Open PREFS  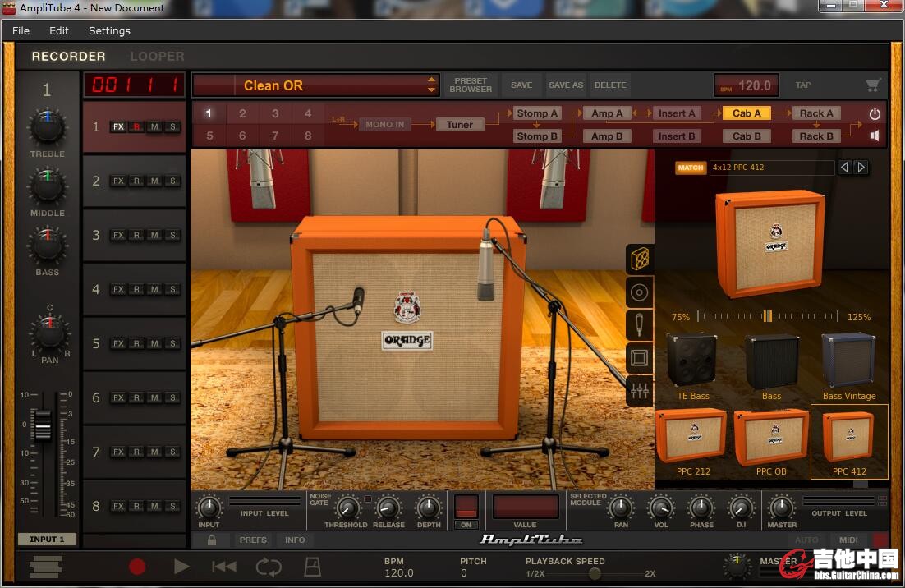click(253, 540)
